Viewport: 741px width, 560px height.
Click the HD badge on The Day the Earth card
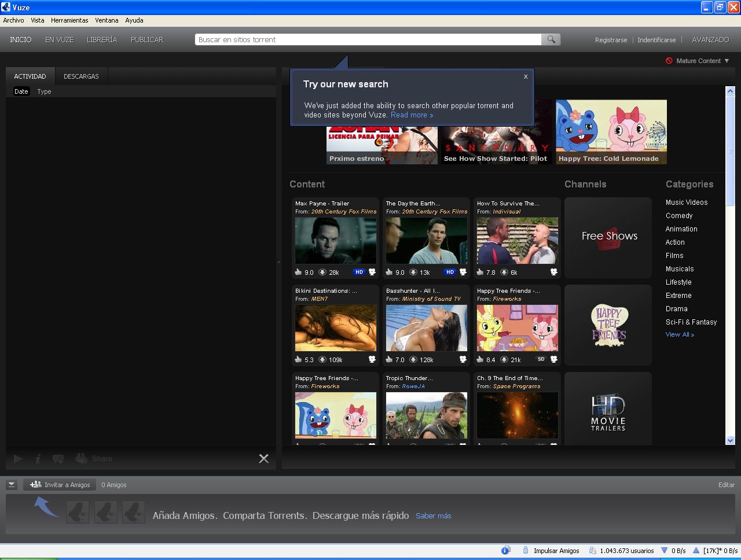click(450, 272)
